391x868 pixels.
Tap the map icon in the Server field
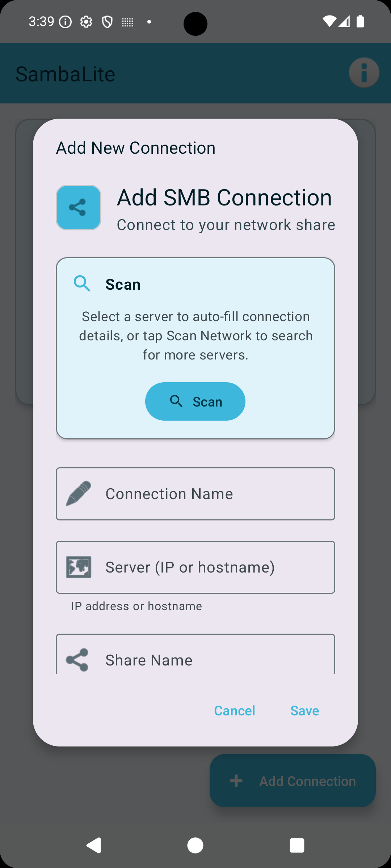click(79, 567)
